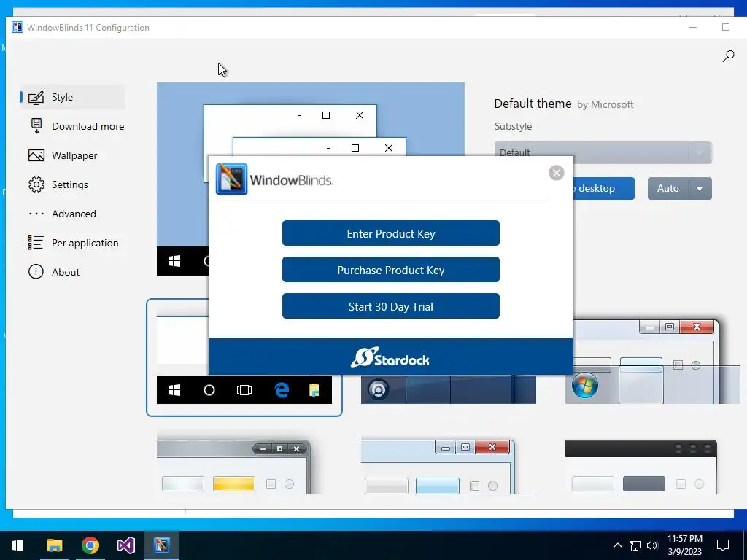
Task: Open the notification center icon
Action: 723,545
